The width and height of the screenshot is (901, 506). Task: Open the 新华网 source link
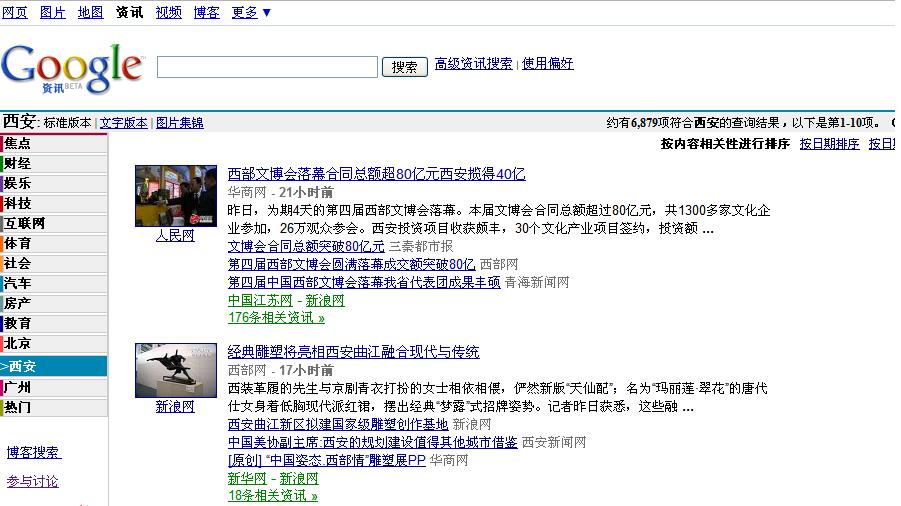pyautogui.click(x=247, y=478)
